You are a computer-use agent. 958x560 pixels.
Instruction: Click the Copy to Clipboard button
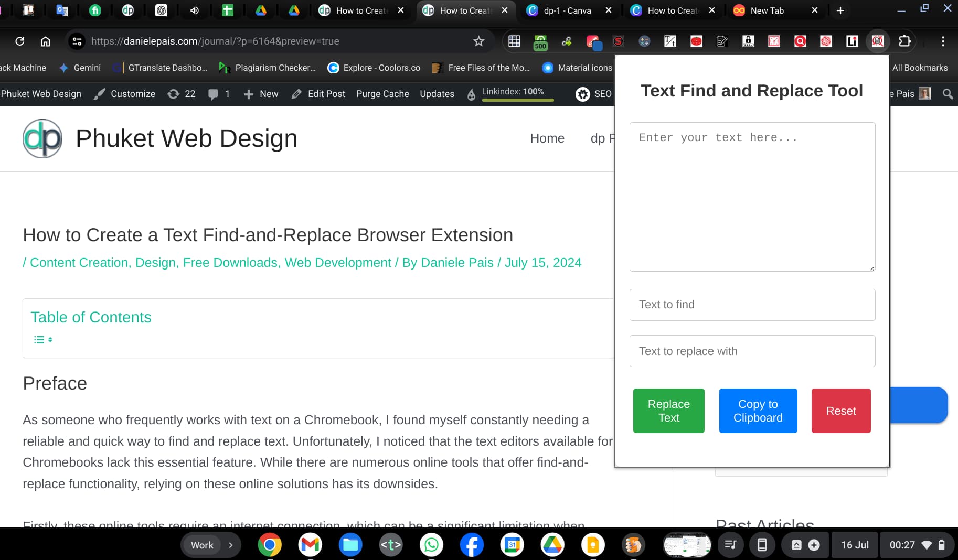point(758,411)
